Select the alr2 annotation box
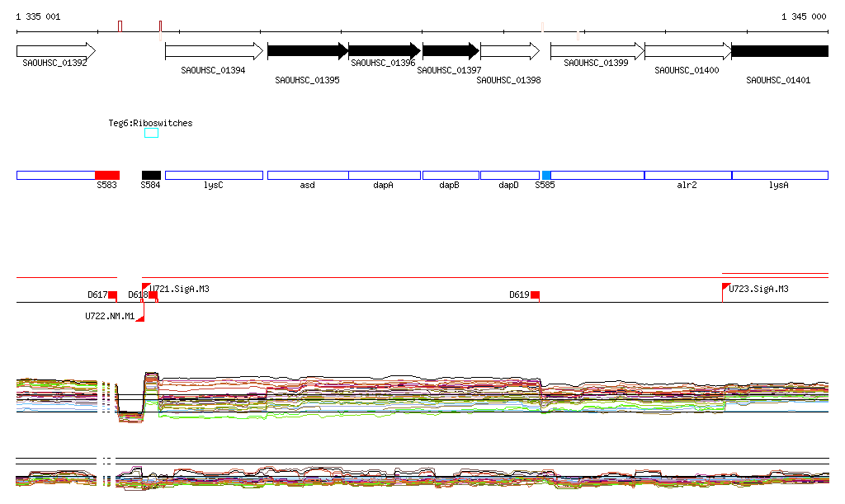845x504 pixels. [x=687, y=175]
